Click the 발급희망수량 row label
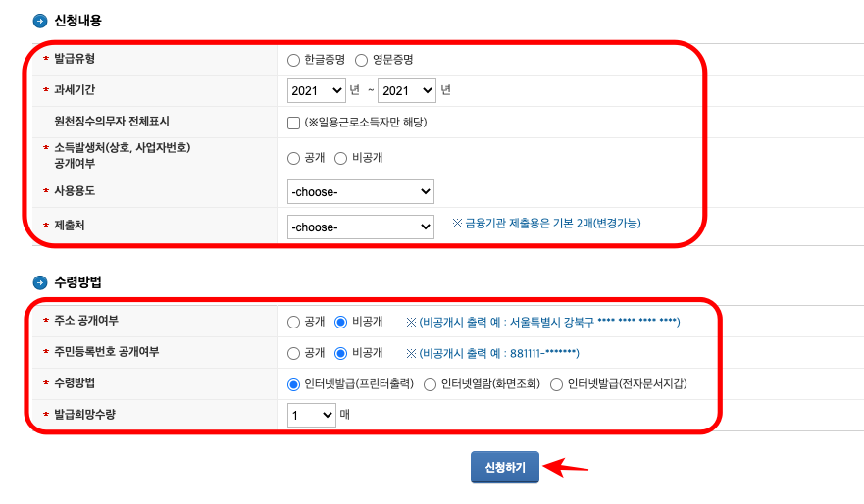The height and width of the screenshot is (504, 864). point(85,414)
